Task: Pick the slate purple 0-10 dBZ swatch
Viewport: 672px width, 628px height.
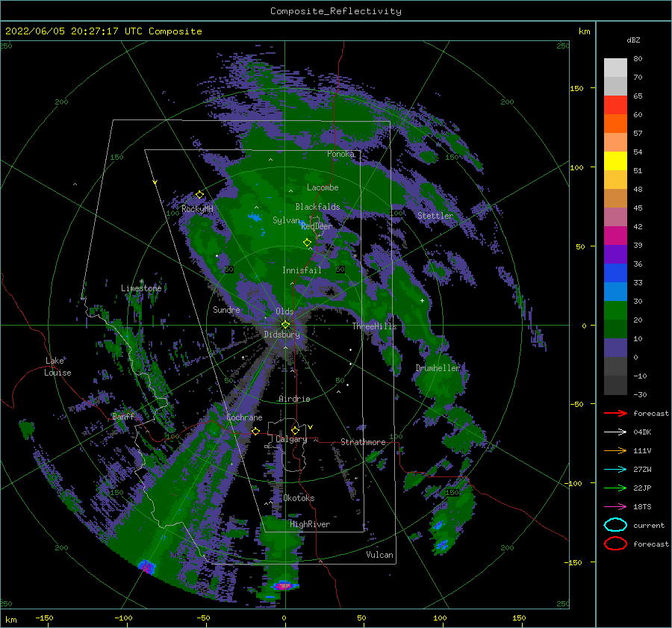Action: click(x=615, y=347)
